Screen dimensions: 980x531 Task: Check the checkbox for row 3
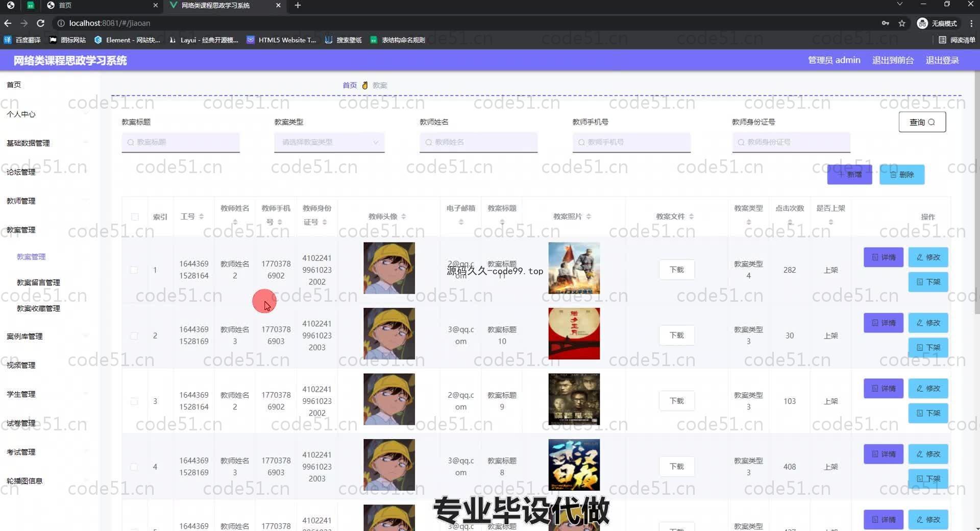tap(134, 401)
